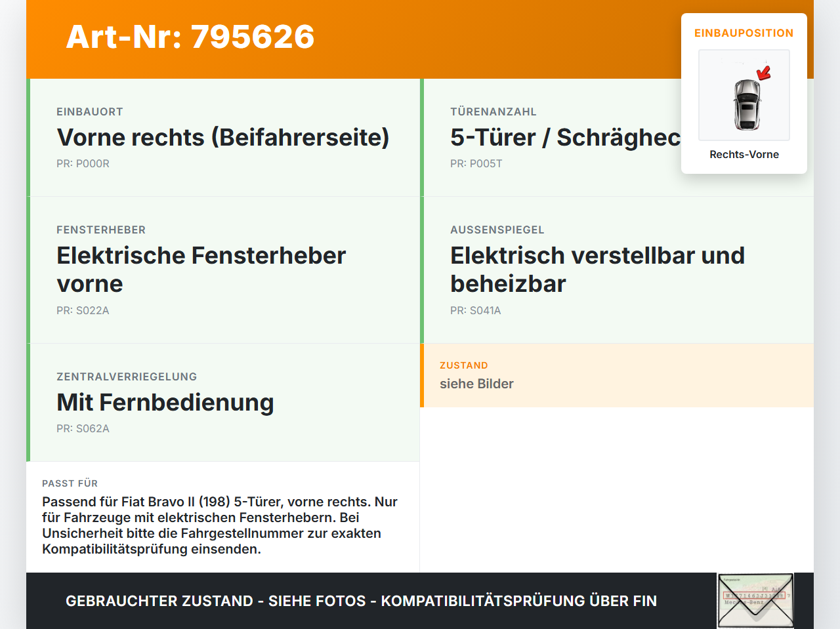Select the Mit Fernbedienung card

pyautogui.click(x=223, y=403)
